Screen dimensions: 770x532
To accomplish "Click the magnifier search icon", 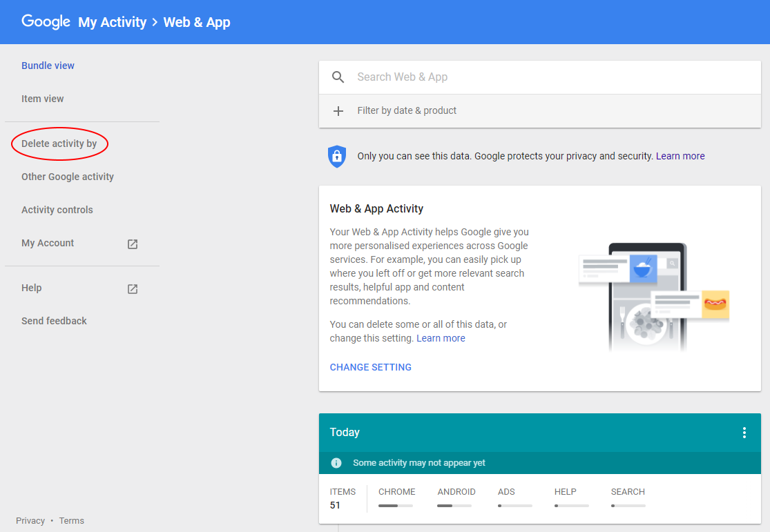I will coord(338,77).
